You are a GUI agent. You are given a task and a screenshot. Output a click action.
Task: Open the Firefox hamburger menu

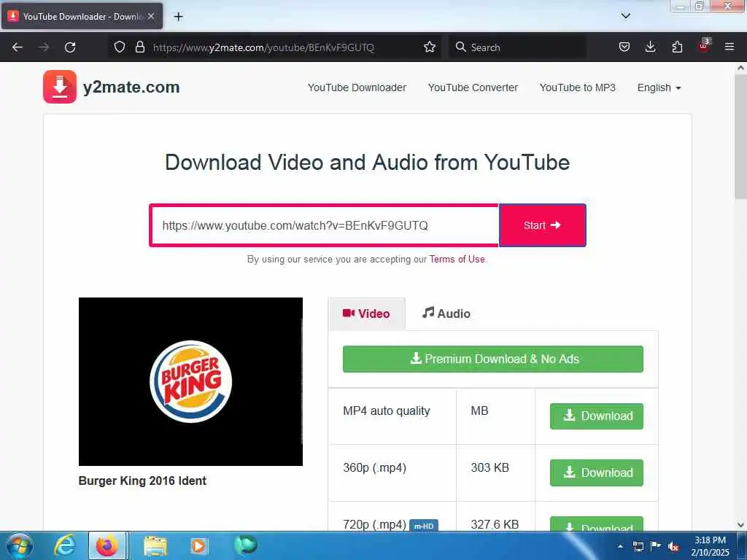tap(729, 47)
